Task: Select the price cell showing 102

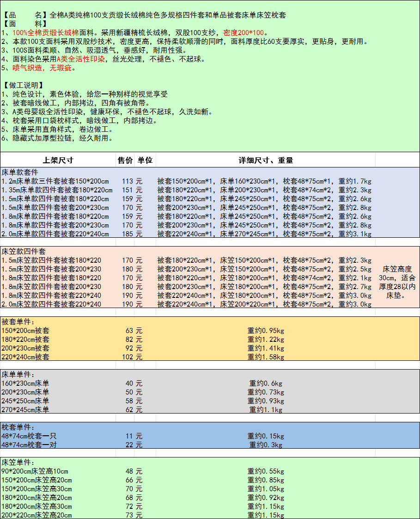Action: 127,357
